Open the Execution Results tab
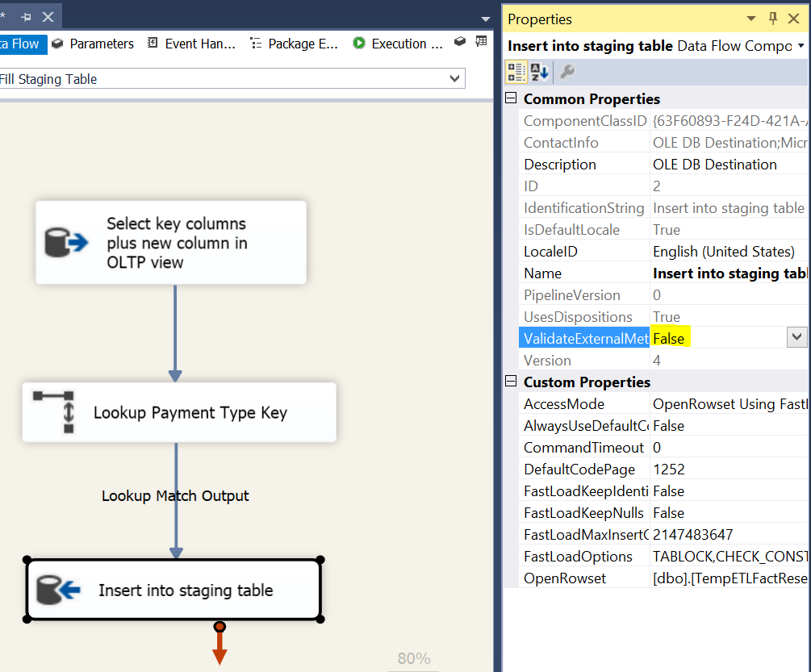The height and width of the screenshot is (672, 811). coord(398,44)
